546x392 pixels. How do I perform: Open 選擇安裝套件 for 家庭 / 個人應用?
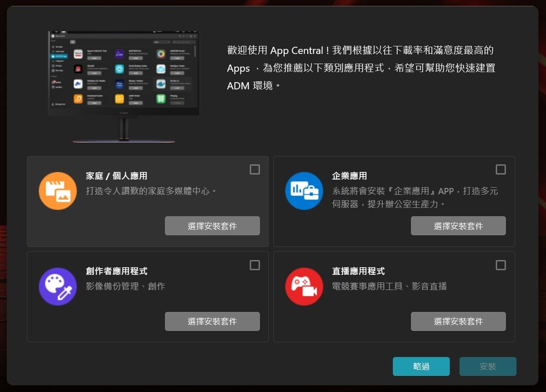tap(212, 226)
